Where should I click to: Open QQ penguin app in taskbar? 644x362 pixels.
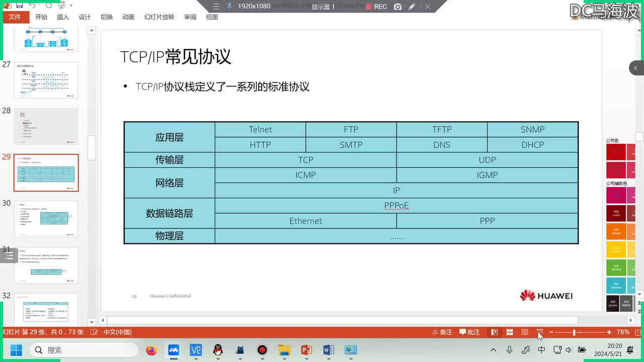218,350
